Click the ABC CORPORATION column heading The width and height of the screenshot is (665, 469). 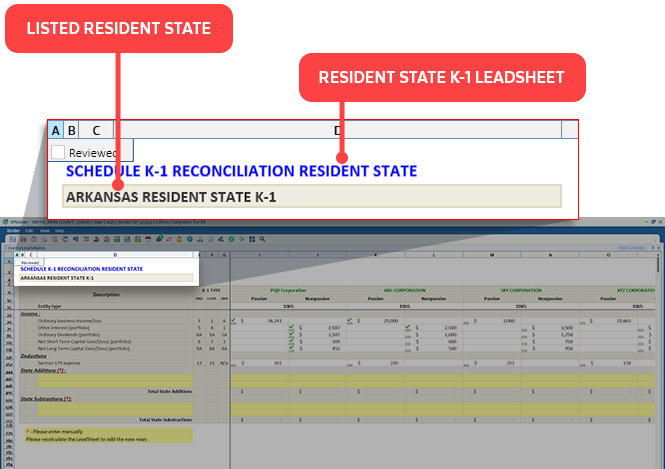point(405,290)
